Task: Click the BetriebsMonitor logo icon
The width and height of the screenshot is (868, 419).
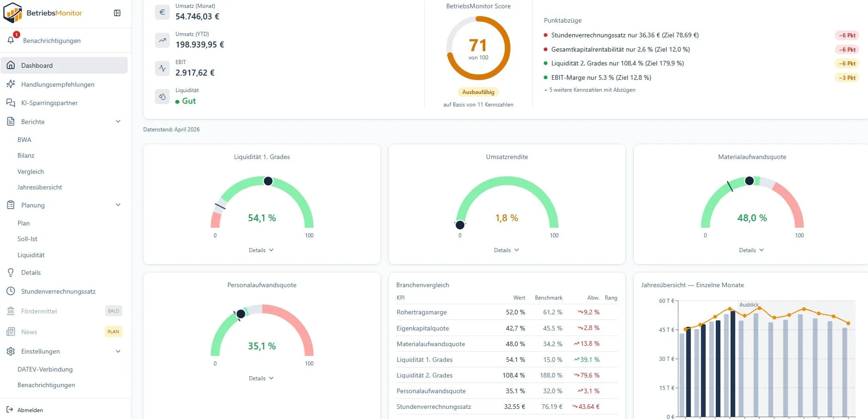Action: click(x=12, y=12)
